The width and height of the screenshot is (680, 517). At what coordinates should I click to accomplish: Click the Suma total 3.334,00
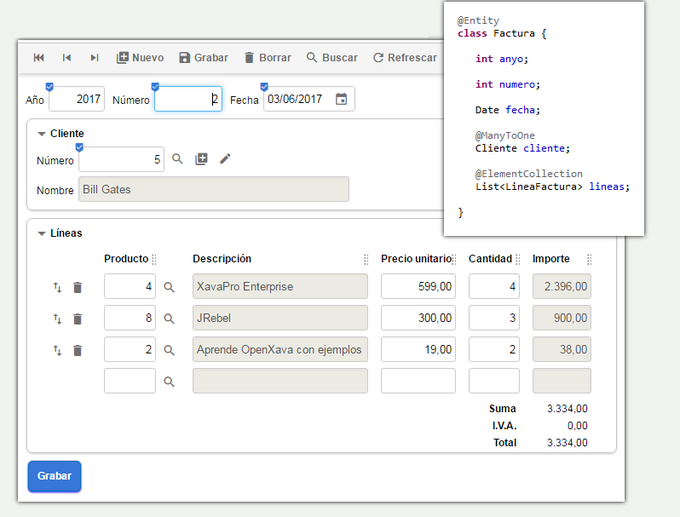(567, 409)
